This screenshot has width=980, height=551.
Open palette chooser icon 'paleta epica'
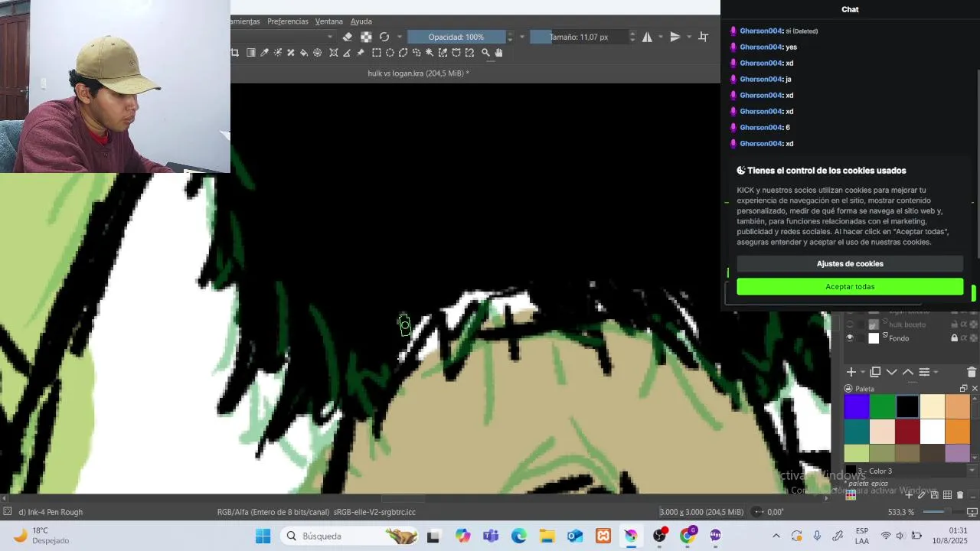[851, 495]
